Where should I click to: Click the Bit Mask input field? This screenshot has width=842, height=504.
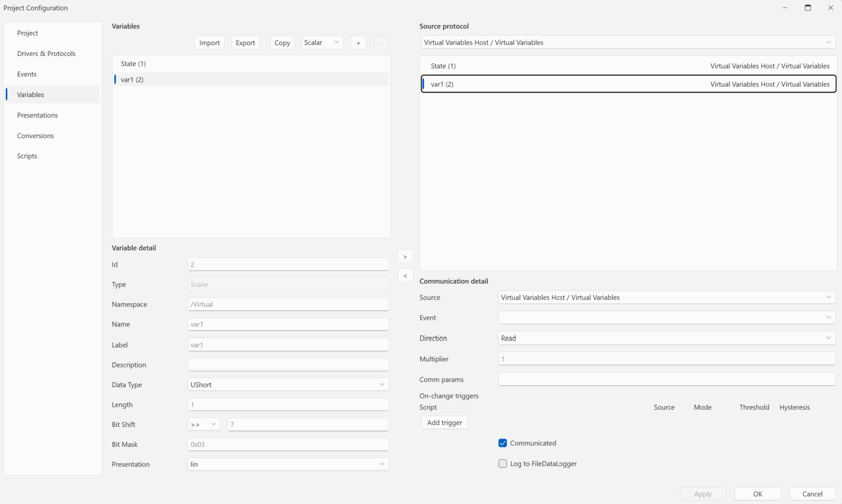(x=288, y=444)
